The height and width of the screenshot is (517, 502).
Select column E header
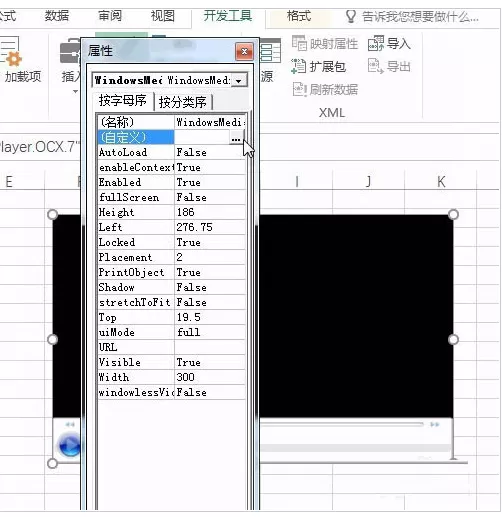click(9, 182)
